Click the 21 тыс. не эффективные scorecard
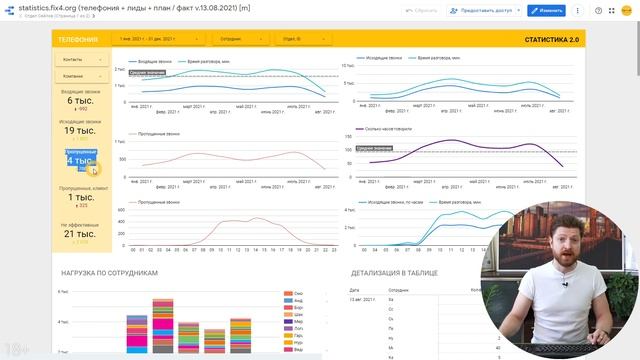640x360 pixels. point(80,234)
